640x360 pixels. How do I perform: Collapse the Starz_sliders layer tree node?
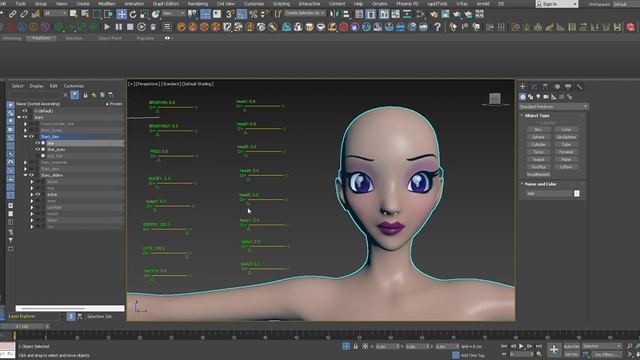click(25, 175)
